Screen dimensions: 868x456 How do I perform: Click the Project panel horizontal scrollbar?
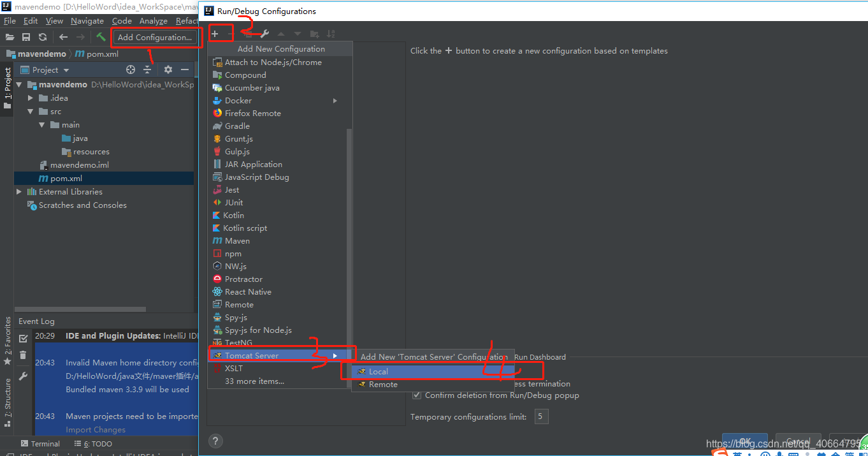pyautogui.click(x=81, y=309)
